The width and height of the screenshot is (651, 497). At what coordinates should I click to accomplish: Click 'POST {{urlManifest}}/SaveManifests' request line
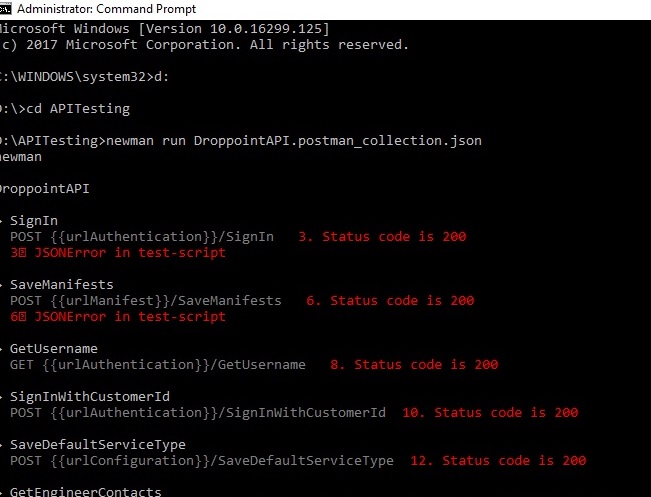[146, 301]
